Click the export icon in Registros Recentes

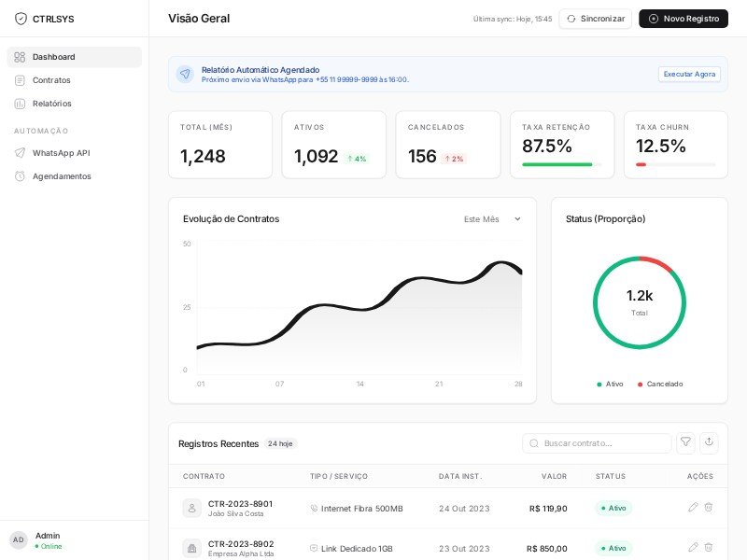[x=709, y=442]
